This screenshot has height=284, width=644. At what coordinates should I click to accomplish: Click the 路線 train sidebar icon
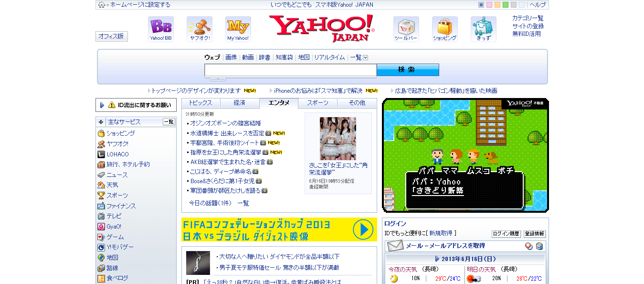tap(101, 268)
